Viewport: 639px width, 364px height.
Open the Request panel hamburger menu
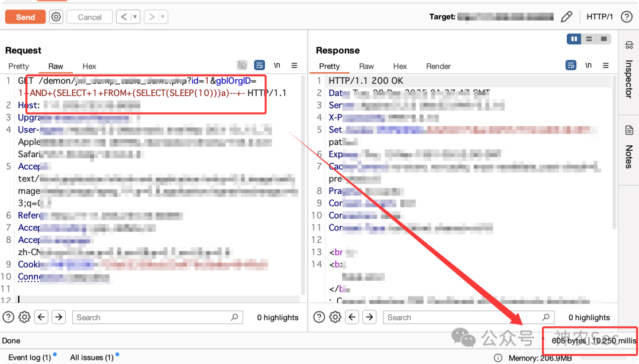[294, 65]
